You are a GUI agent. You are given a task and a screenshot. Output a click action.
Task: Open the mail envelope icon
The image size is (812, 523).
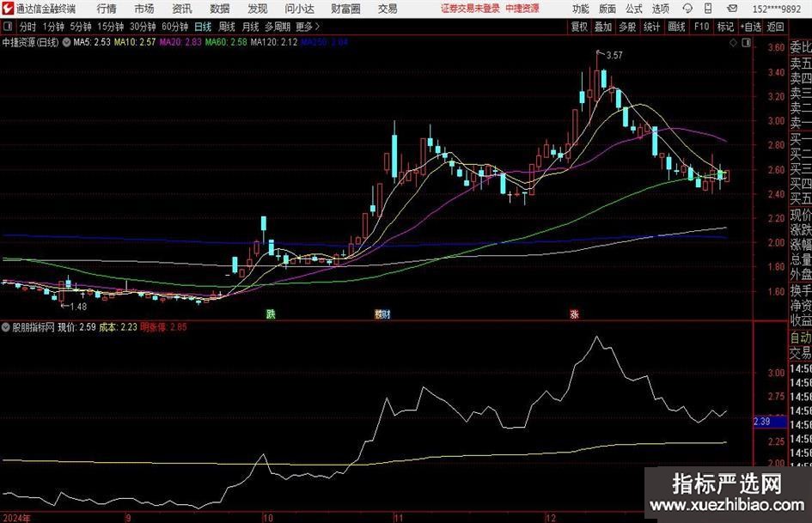pyautogui.click(x=732, y=9)
